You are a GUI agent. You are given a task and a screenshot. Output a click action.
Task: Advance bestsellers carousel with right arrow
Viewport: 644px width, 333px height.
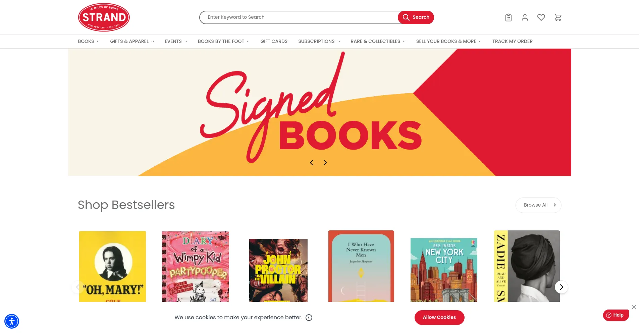(561, 287)
